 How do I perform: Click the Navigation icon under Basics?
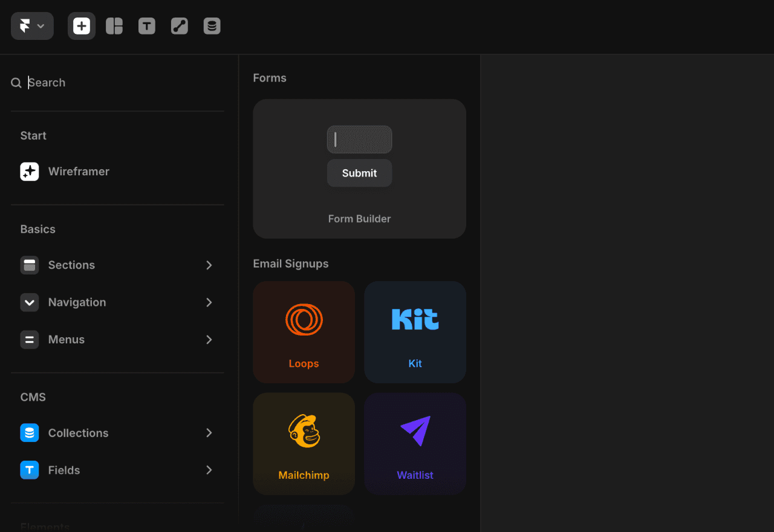(x=30, y=302)
